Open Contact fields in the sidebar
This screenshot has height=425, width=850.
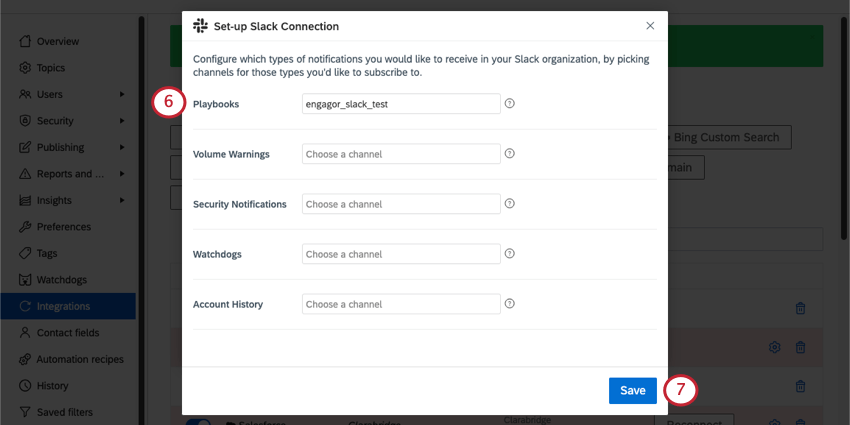point(68,333)
